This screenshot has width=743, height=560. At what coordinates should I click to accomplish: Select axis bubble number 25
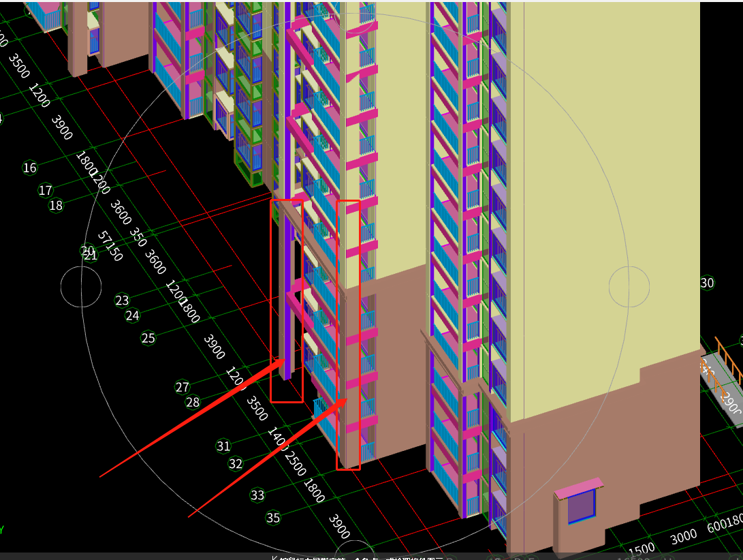148,338
